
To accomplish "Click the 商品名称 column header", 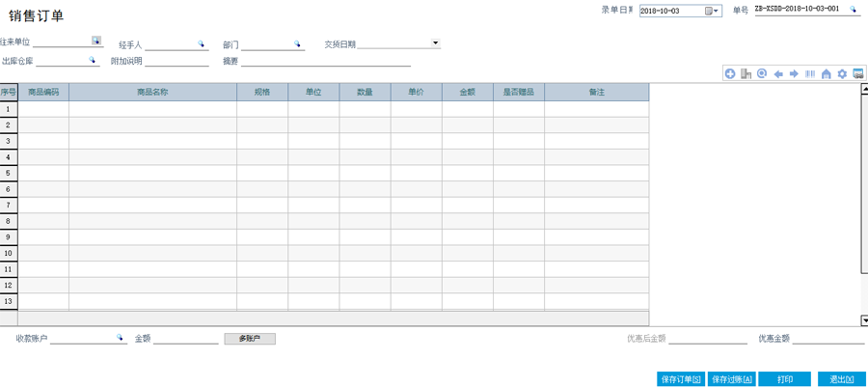I will 152,93.
